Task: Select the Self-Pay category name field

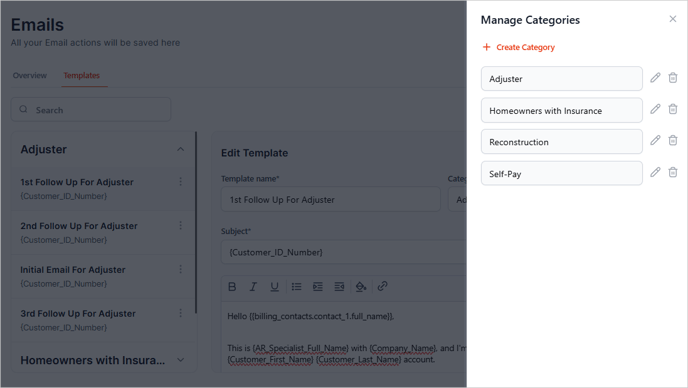Action: [x=562, y=173]
